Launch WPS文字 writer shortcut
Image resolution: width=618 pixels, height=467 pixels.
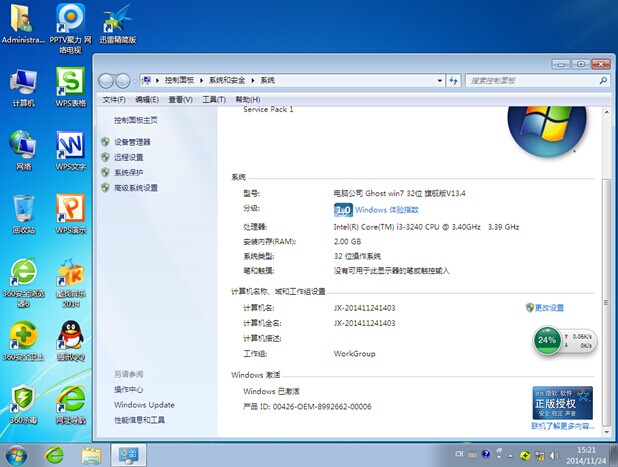coord(71,151)
